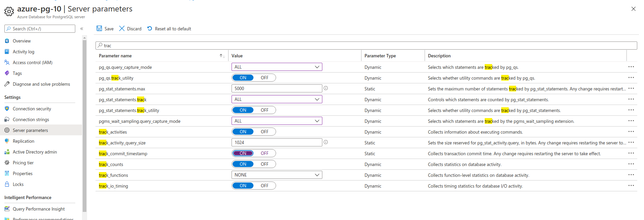Expand the pg_qs.query_capture_mode dropdown
This screenshot has height=220, width=644.
[x=277, y=67]
